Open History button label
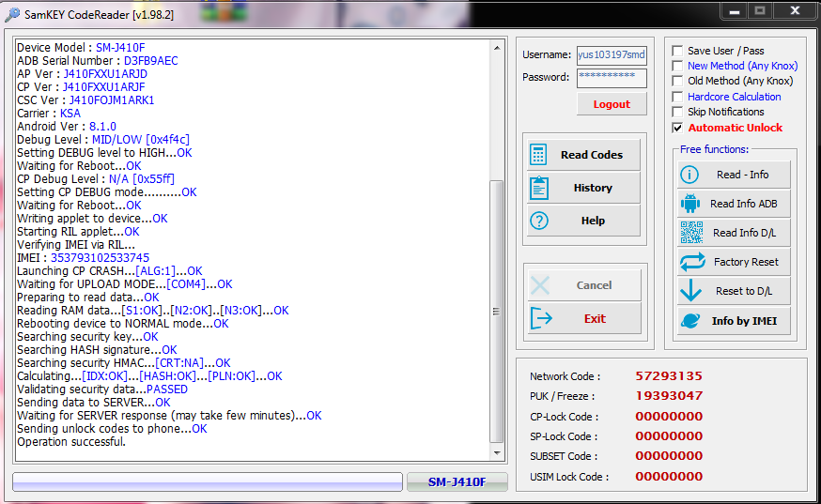 click(x=593, y=188)
